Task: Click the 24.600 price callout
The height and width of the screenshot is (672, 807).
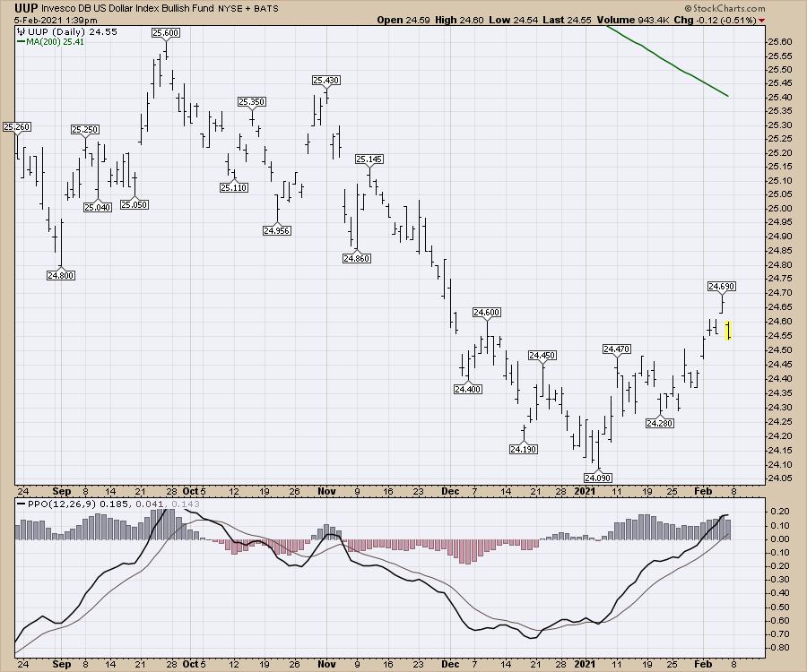Action: tap(486, 312)
